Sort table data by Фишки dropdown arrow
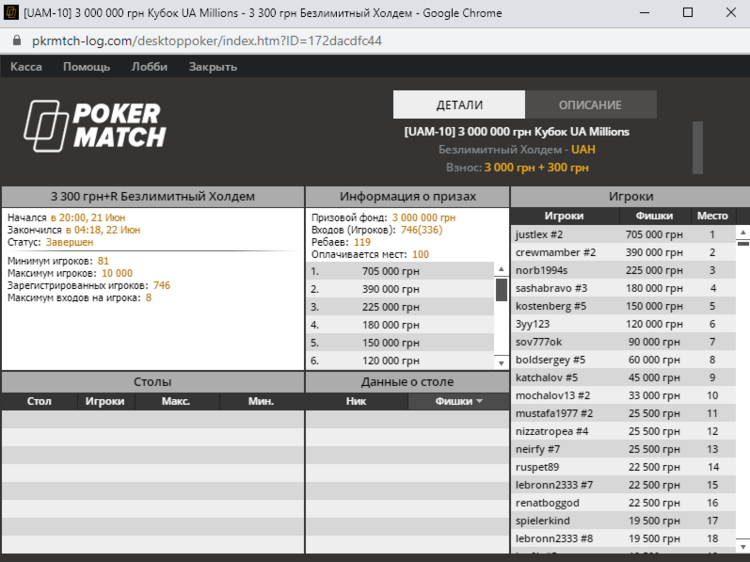750x562 pixels. [x=478, y=401]
